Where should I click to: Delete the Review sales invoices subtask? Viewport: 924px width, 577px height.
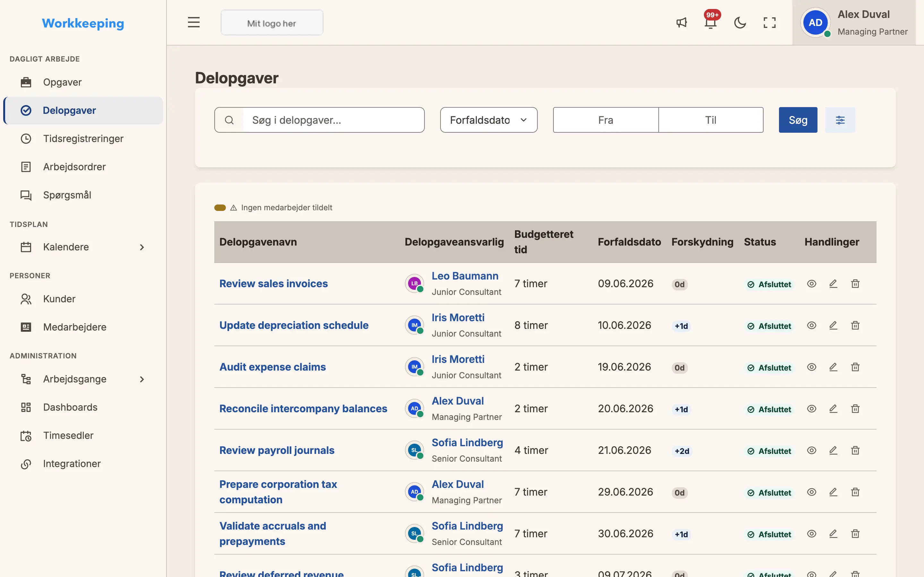click(855, 284)
